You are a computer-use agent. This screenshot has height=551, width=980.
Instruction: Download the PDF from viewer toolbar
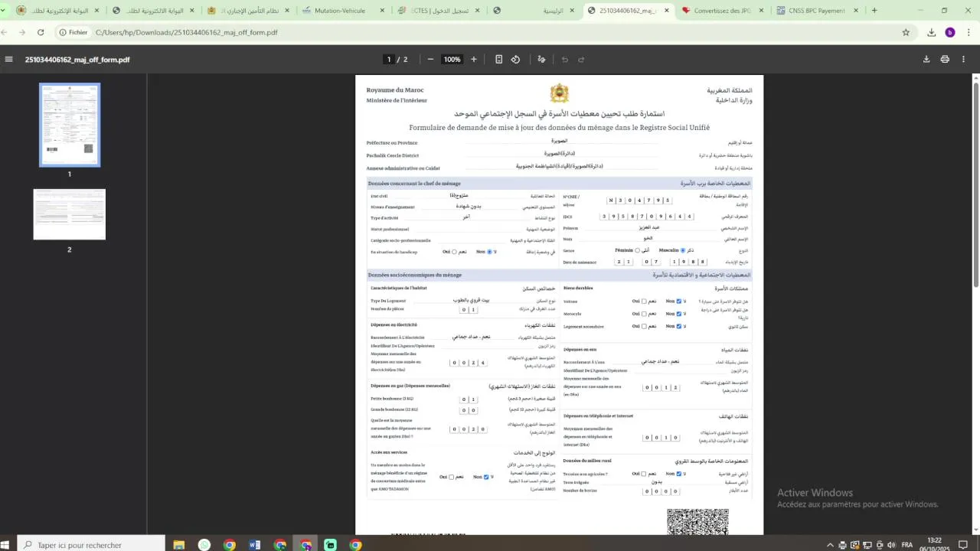pos(926,60)
